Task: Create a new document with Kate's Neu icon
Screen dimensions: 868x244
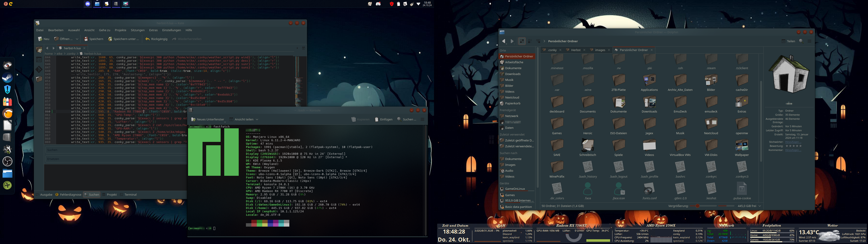Action: coord(45,39)
